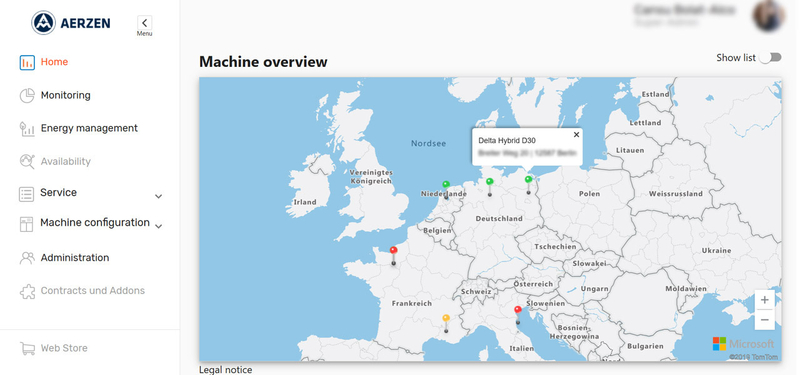Click the Machine overview heading
Image resolution: width=800 pixels, height=375 pixels.
coord(263,62)
